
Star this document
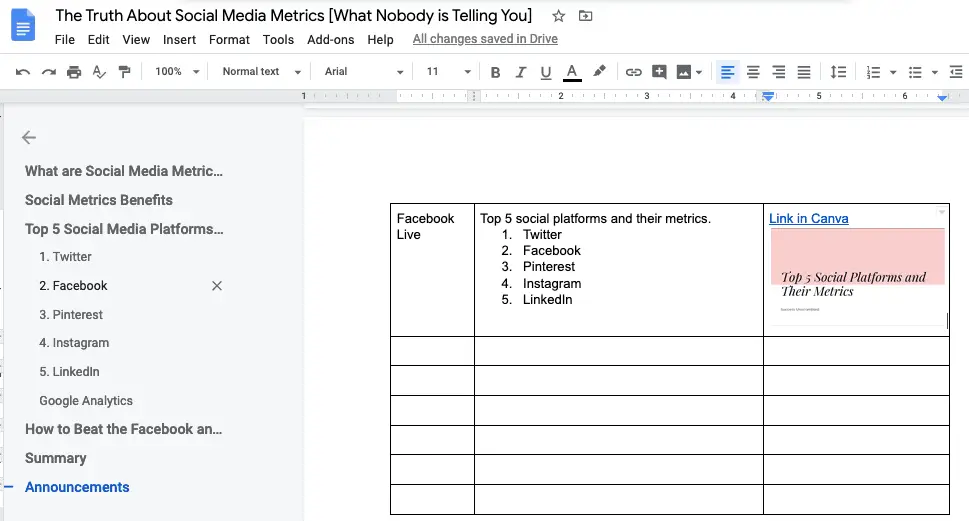pyautogui.click(x=559, y=16)
